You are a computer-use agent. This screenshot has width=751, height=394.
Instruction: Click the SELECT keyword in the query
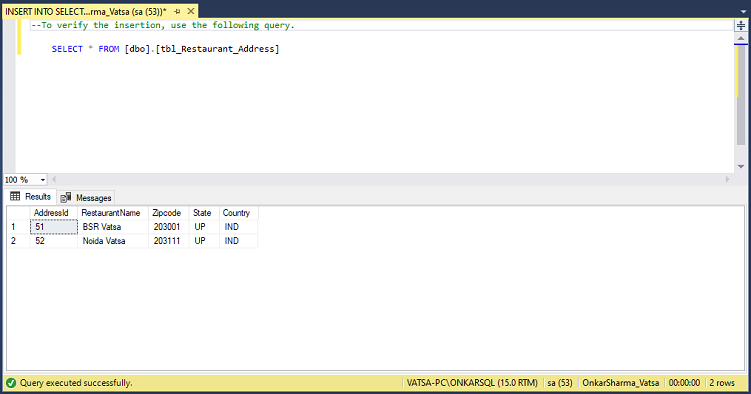click(67, 49)
